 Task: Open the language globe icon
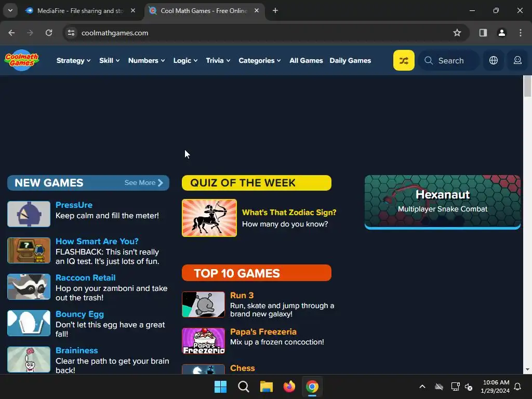coord(494,60)
